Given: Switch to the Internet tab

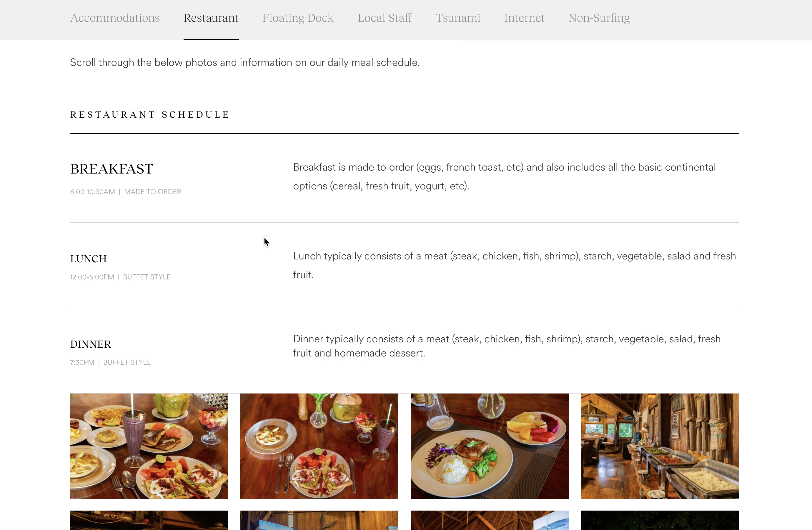Looking at the screenshot, I should point(524,18).
